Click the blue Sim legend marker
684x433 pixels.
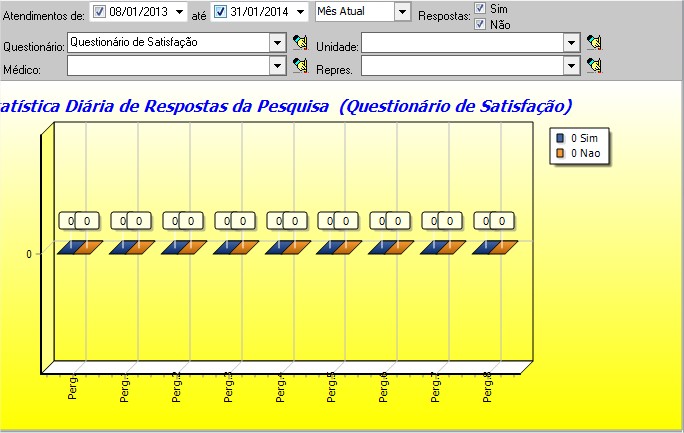click(560, 138)
